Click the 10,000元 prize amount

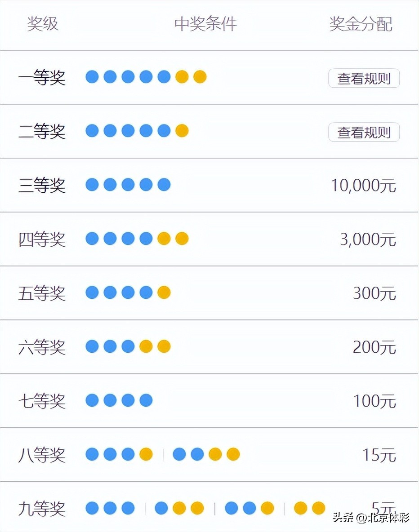coord(363,185)
